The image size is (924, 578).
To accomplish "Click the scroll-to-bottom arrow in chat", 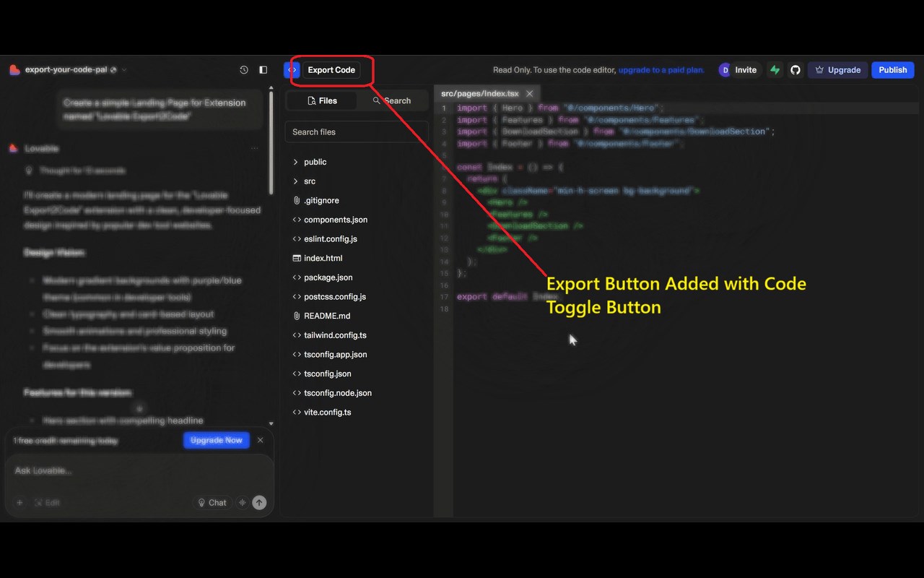I will pyautogui.click(x=140, y=409).
